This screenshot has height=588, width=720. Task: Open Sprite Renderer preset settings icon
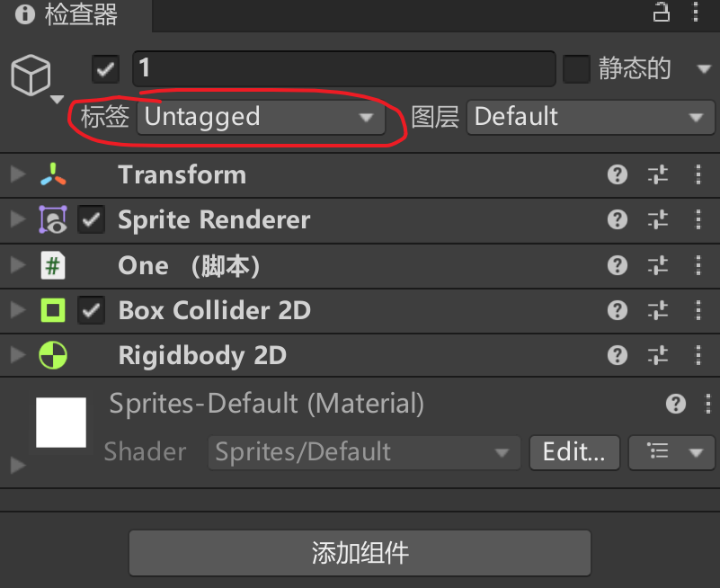click(658, 219)
